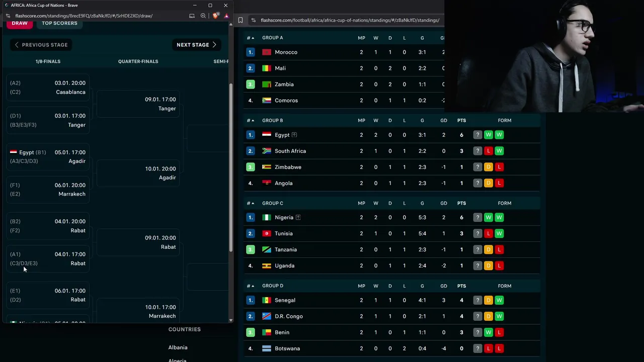
Task: Open the Albania country link
Action: pos(178,347)
